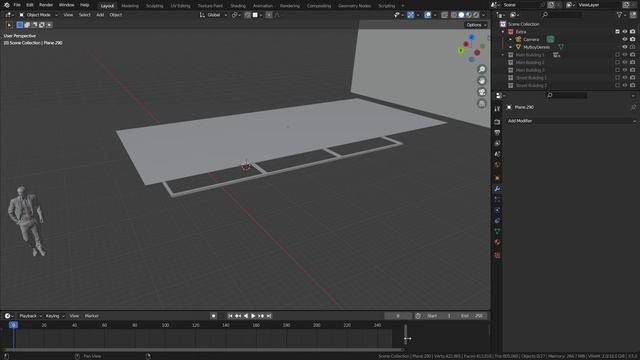Expand the Camera item in the outliner

(510, 40)
